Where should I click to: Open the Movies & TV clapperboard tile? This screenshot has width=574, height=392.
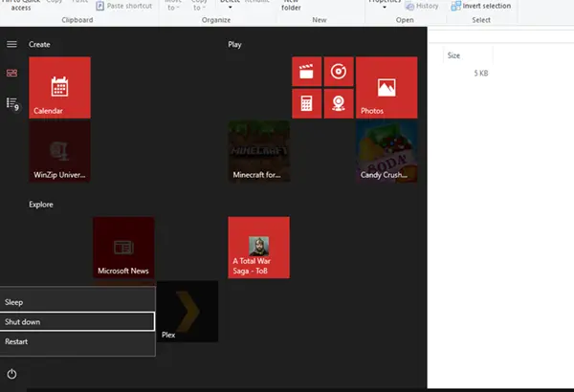point(307,72)
